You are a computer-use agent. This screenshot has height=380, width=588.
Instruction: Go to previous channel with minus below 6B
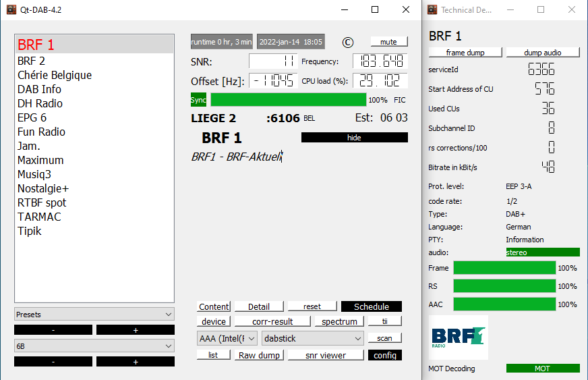coord(53,361)
